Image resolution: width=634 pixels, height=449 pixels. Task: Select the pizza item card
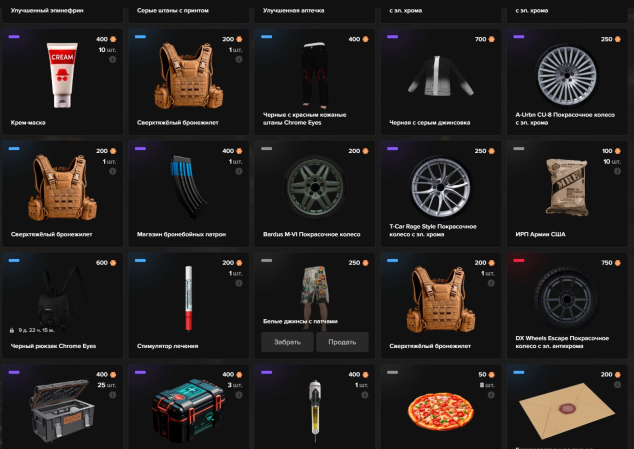[x=441, y=407]
